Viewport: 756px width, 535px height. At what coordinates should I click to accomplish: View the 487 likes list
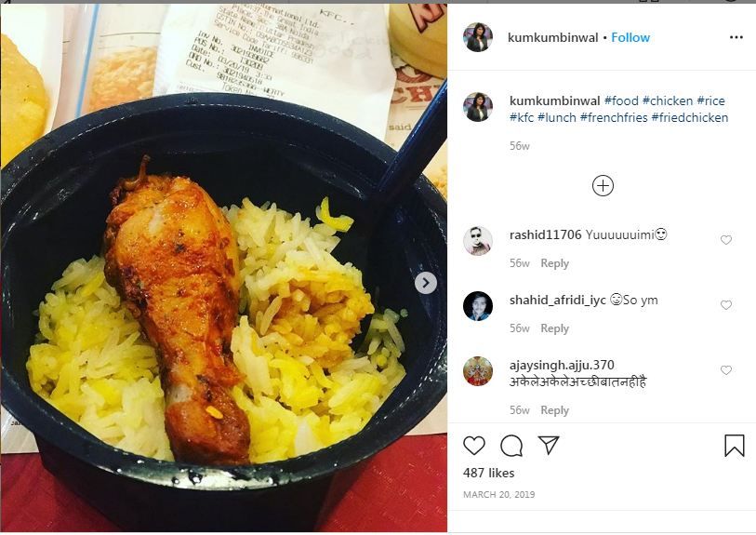coord(488,473)
